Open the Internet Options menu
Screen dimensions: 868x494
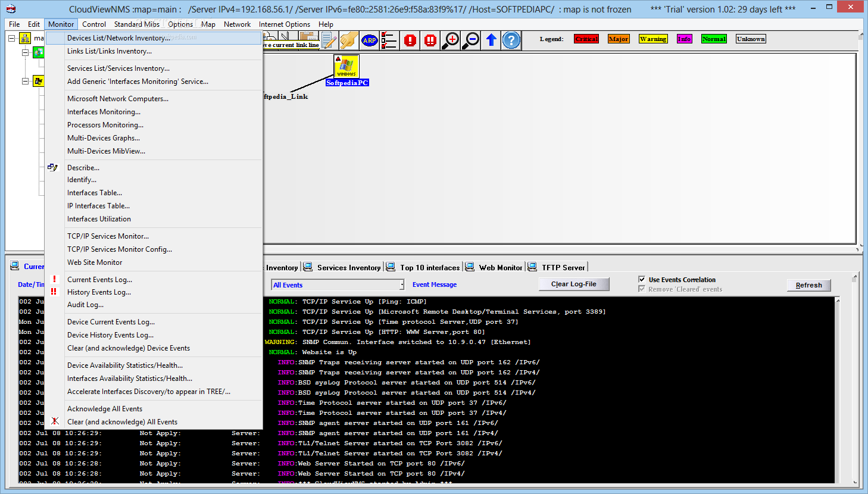click(285, 24)
